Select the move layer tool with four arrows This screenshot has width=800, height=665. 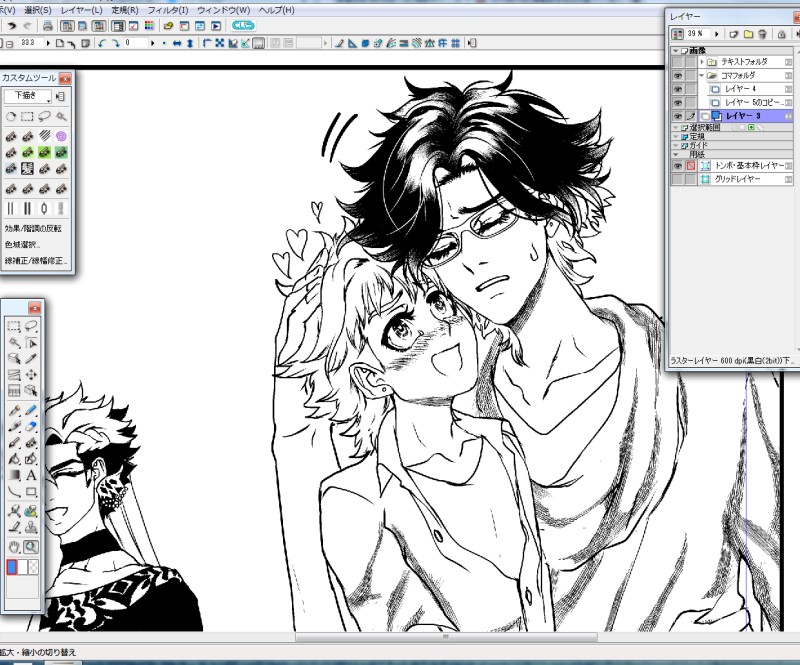pos(31,375)
